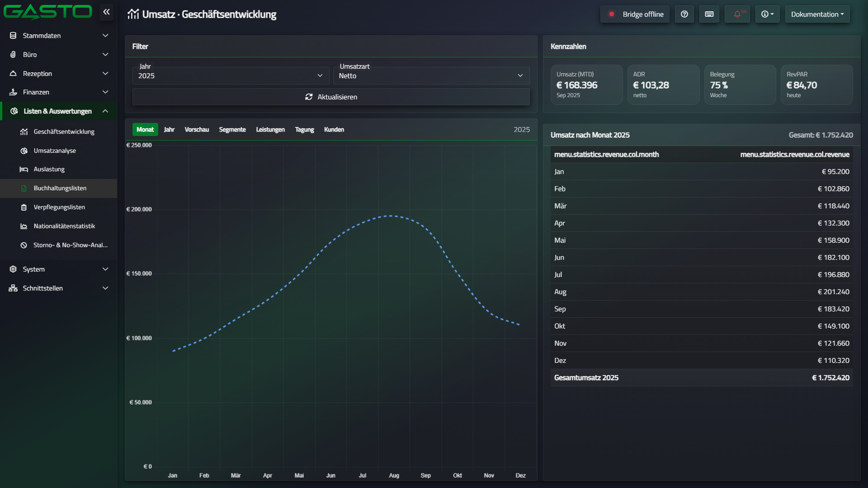Click the Jan row € 95.200
Viewport: 868px width, 488px height.
point(702,172)
